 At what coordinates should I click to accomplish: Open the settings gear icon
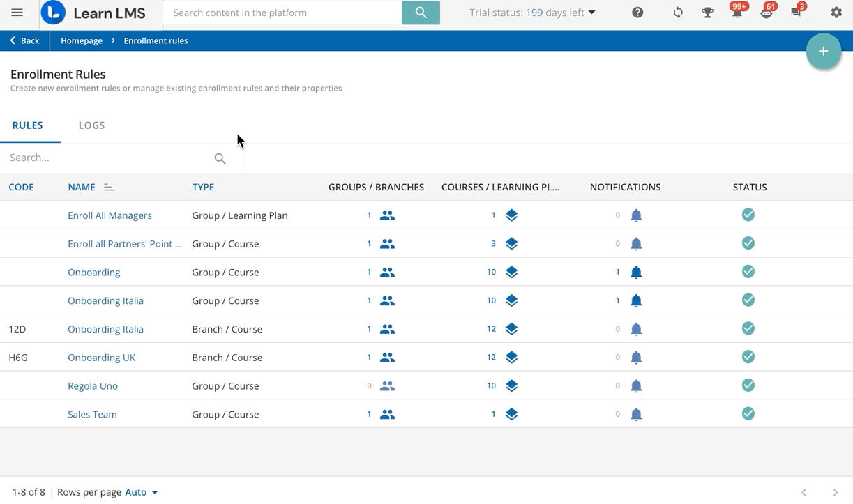click(836, 13)
